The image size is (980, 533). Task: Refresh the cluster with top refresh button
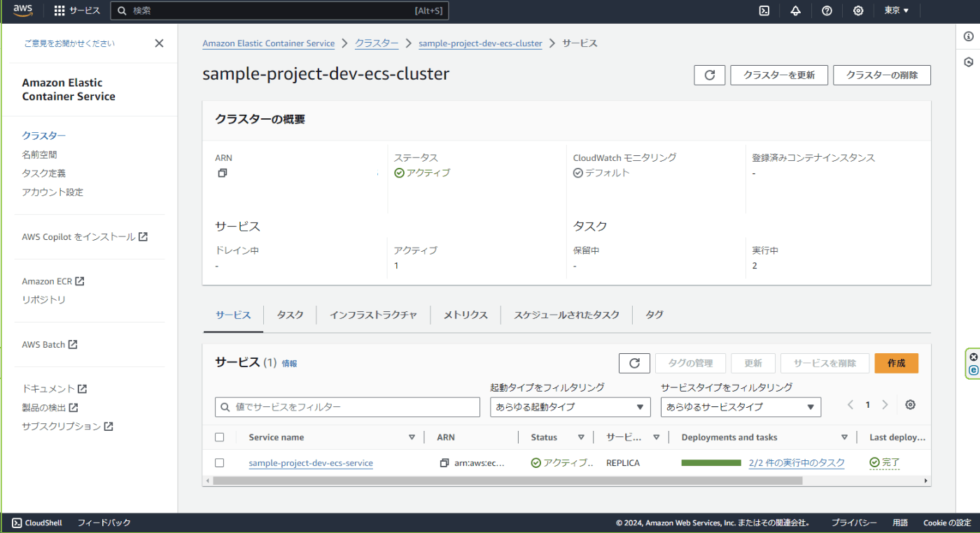click(710, 75)
